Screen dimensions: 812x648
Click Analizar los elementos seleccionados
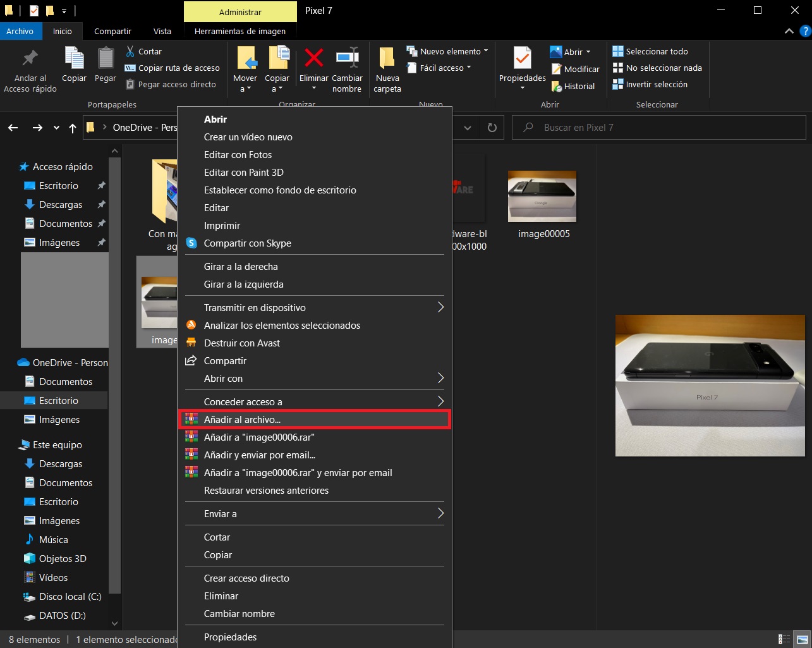pos(315,325)
